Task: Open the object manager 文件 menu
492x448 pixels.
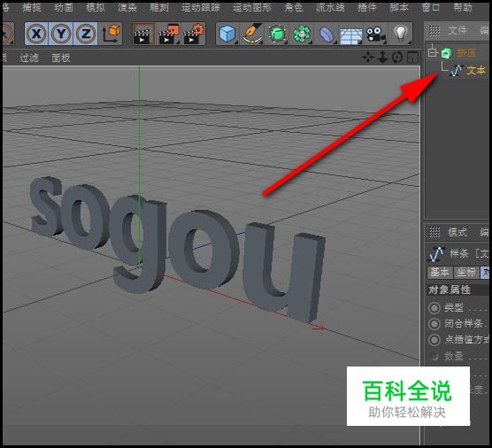Action: (x=457, y=30)
